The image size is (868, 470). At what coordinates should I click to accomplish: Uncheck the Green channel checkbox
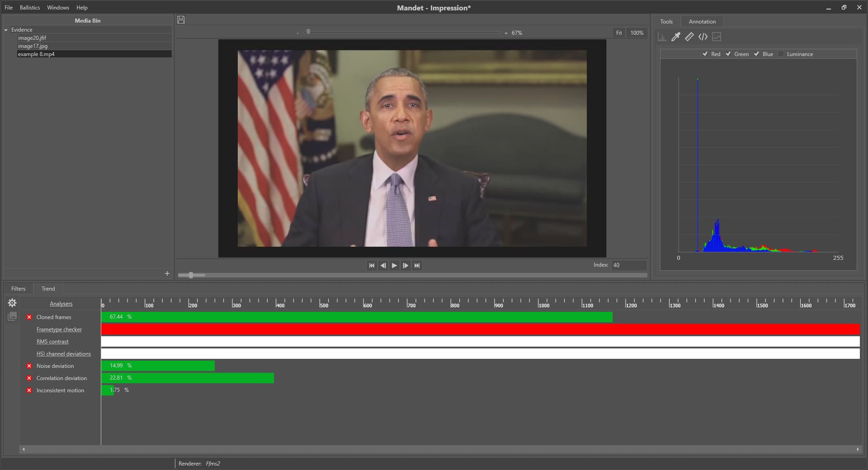click(728, 54)
